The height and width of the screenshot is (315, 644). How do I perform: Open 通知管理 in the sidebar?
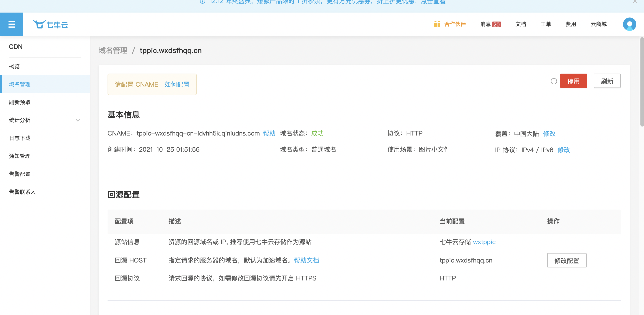(45, 156)
